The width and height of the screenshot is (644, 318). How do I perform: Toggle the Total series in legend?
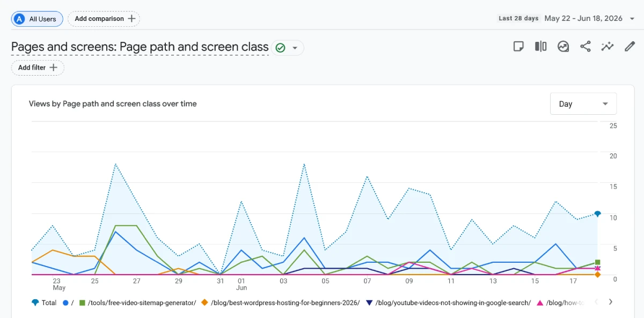click(44, 302)
